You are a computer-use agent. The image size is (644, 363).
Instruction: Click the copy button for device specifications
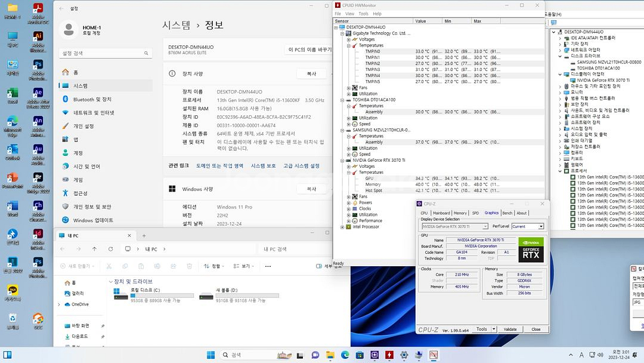point(311,74)
